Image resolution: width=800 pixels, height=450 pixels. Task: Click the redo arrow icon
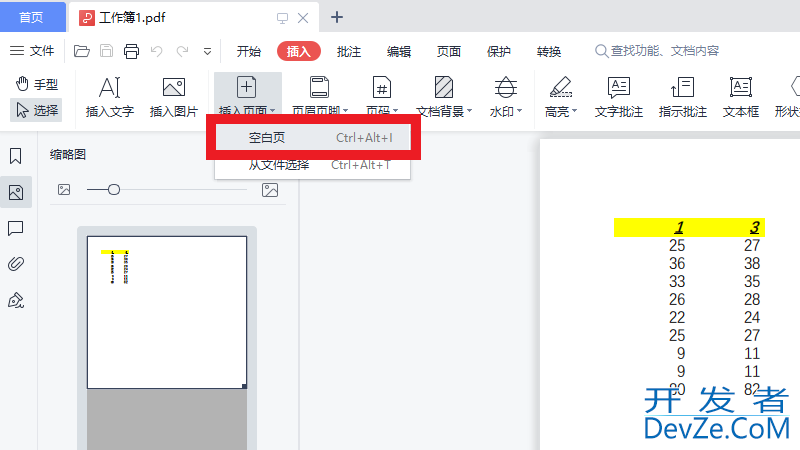(x=182, y=51)
